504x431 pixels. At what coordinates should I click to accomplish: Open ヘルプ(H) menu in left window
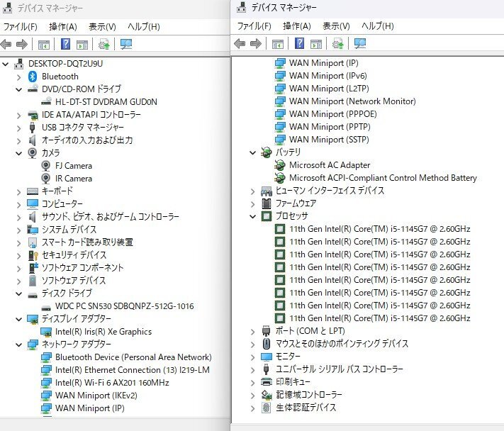[x=144, y=27]
